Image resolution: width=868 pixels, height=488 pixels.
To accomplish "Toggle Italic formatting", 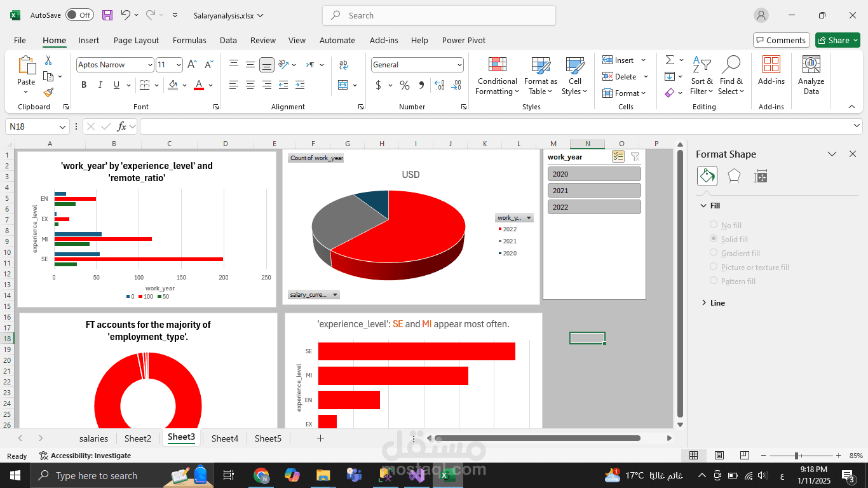I will [x=100, y=85].
